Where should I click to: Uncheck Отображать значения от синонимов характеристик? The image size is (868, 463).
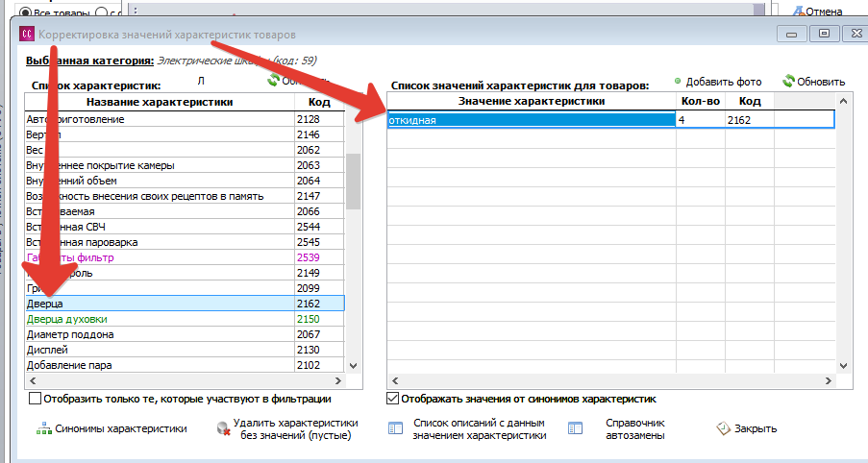point(392,399)
